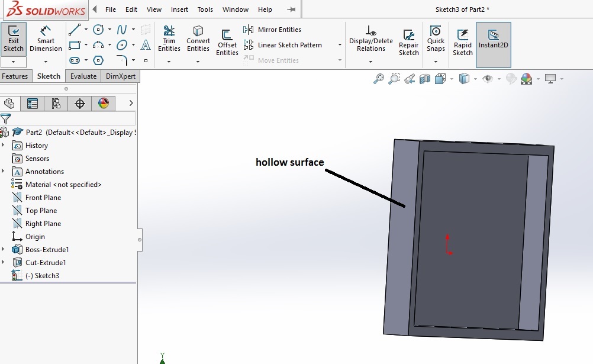Click Mirror Entities

[272, 30]
